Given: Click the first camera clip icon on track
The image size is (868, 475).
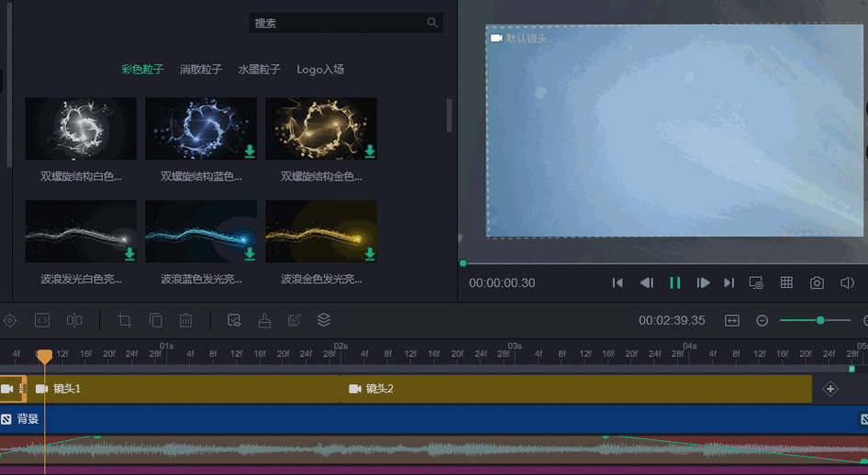Looking at the screenshot, I should pyautogui.click(x=7, y=389).
